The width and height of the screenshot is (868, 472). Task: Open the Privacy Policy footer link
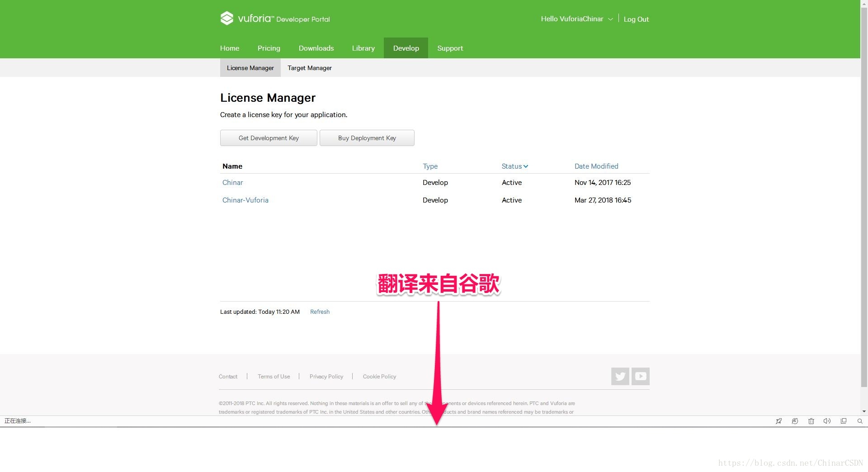pyautogui.click(x=326, y=377)
